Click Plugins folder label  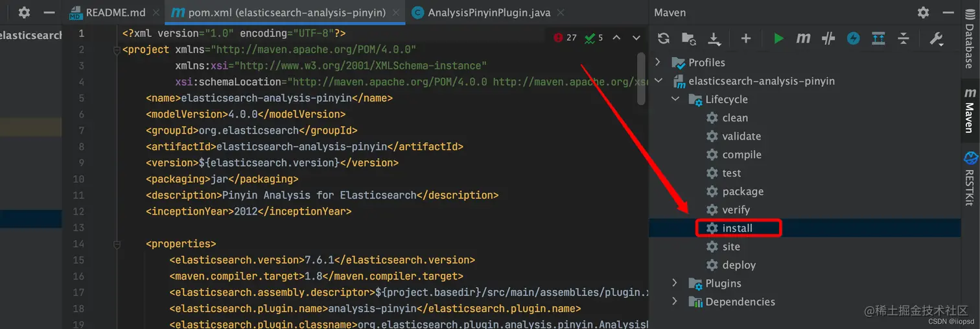point(723,283)
